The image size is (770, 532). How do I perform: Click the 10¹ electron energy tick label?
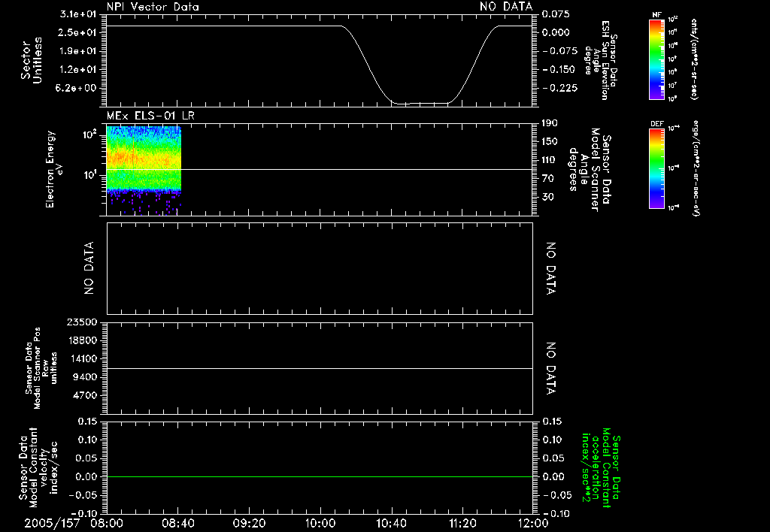pyautogui.click(x=91, y=174)
